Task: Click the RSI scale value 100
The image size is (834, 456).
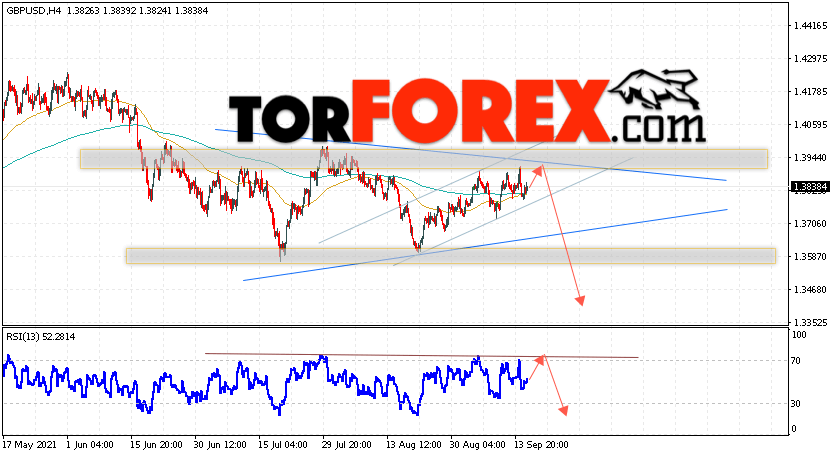Action: click(x=799, y=335)
